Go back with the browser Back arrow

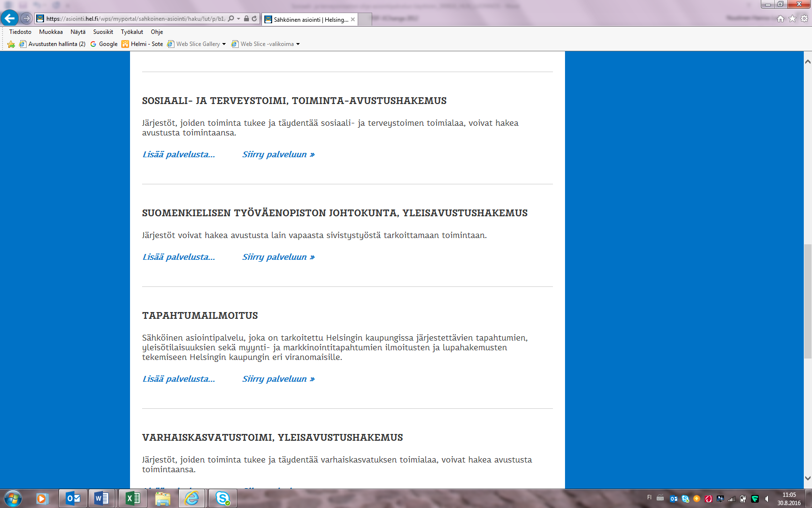point(10,18)
